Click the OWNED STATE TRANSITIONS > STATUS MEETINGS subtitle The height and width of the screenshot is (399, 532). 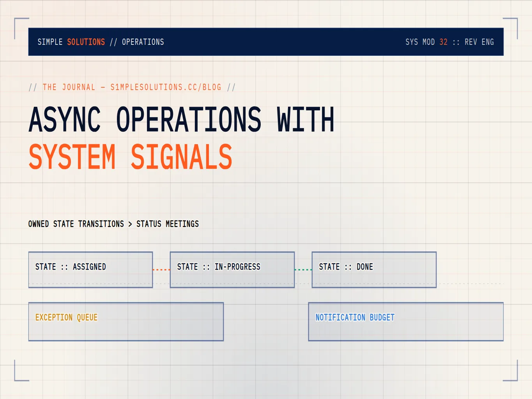tap(113, 224)
